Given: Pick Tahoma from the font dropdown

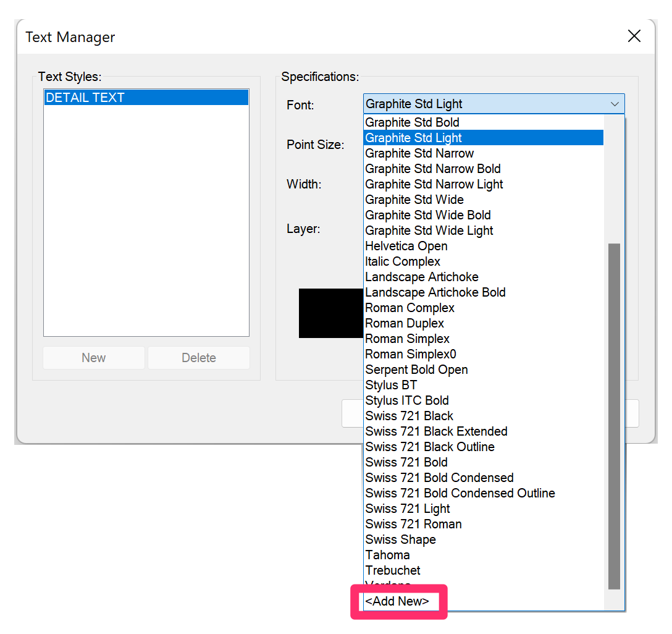Looking at the screenshot, I should coord(387,555).
